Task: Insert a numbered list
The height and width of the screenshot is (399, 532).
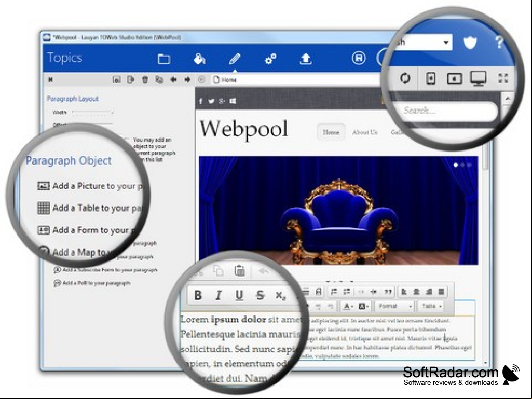Action: pos(334,292)
